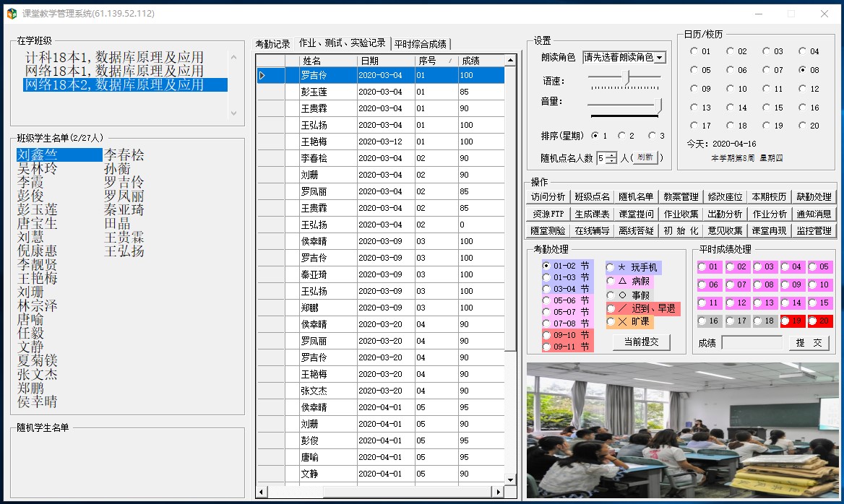Click the app icon in title bar

tap(11, 13)
